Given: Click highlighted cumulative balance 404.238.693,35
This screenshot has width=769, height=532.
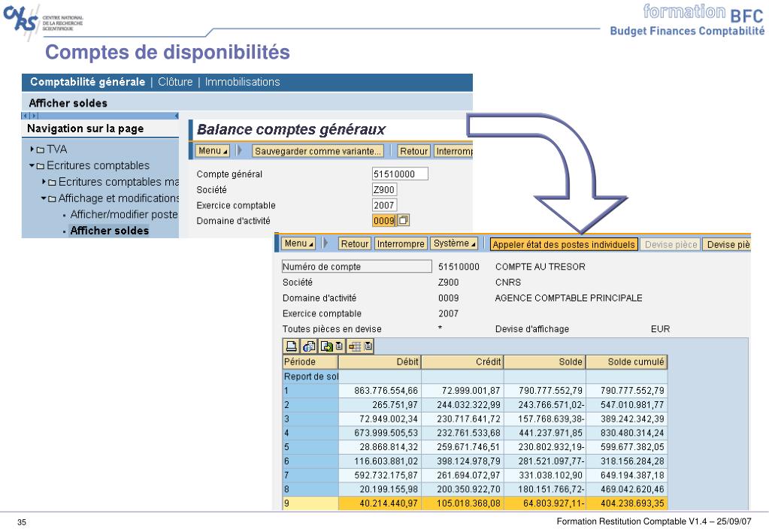Looking at the screenshot, I should 632,503.
